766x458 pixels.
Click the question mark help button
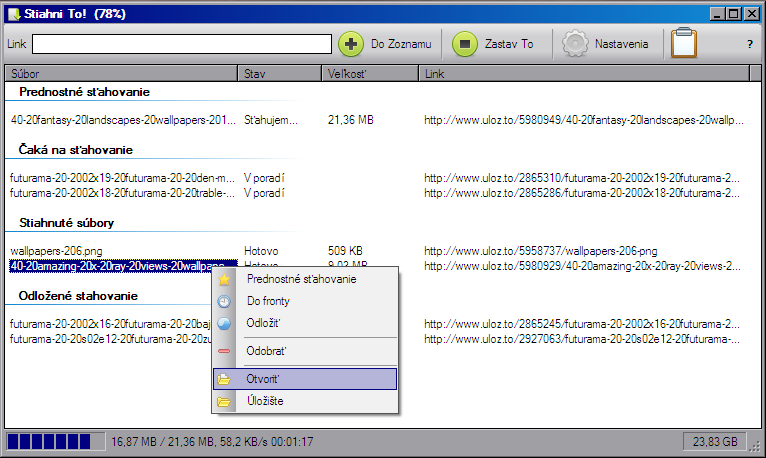(x=750, y=44)
